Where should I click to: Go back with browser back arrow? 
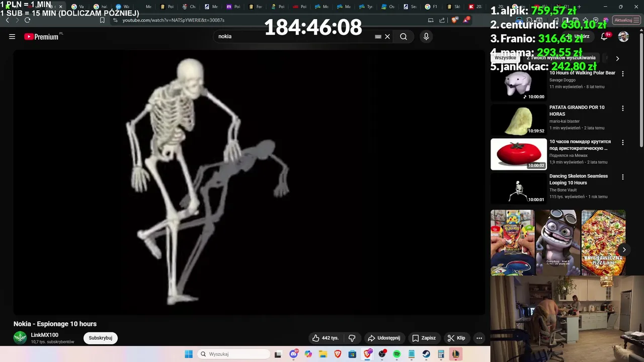7,20
